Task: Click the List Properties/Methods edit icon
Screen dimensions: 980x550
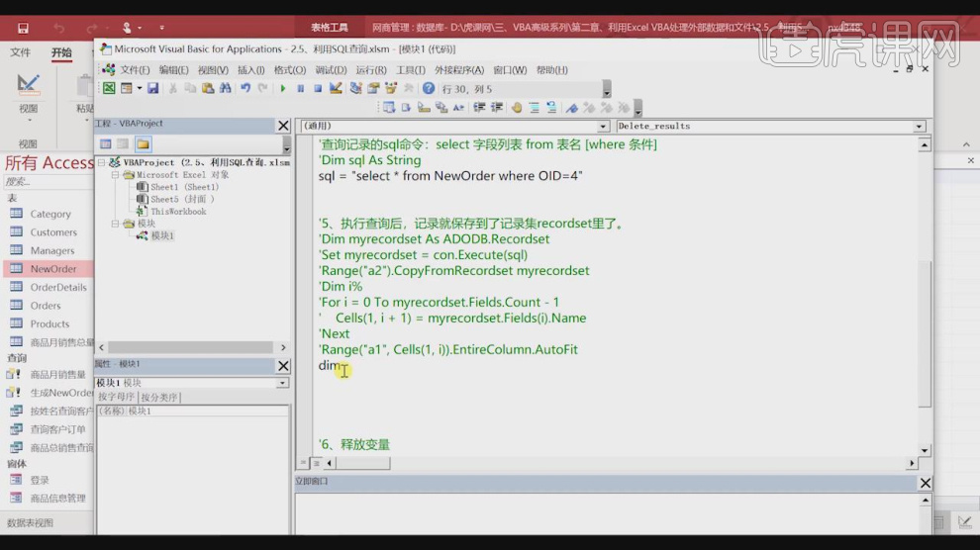Action: coord(389,108)
